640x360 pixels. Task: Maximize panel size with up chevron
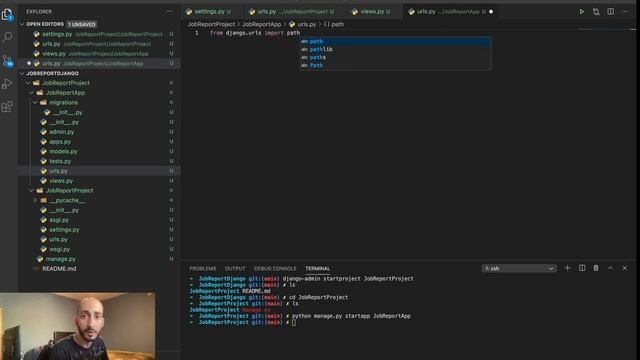pos(611,268)
